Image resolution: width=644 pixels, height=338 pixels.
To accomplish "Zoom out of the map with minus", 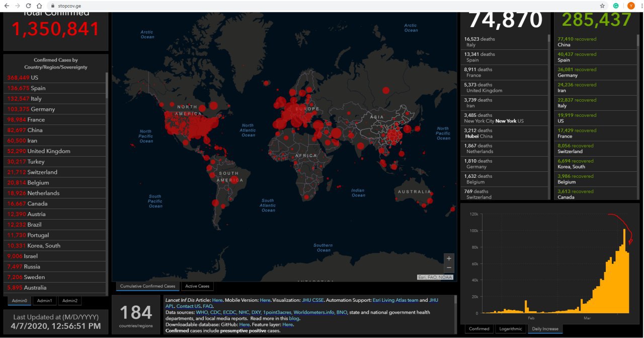I will [449, 268].
